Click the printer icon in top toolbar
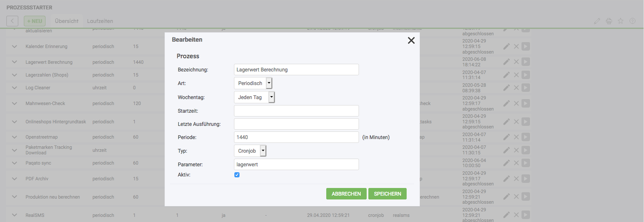Screen dimensions: 644x222 (x=609, y=21)
